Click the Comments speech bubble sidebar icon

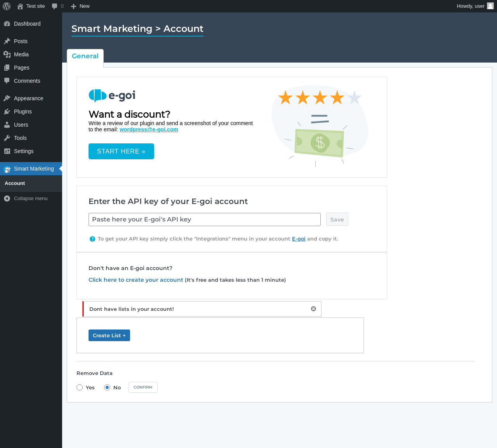pyautogui.click(x=7, y=81)
